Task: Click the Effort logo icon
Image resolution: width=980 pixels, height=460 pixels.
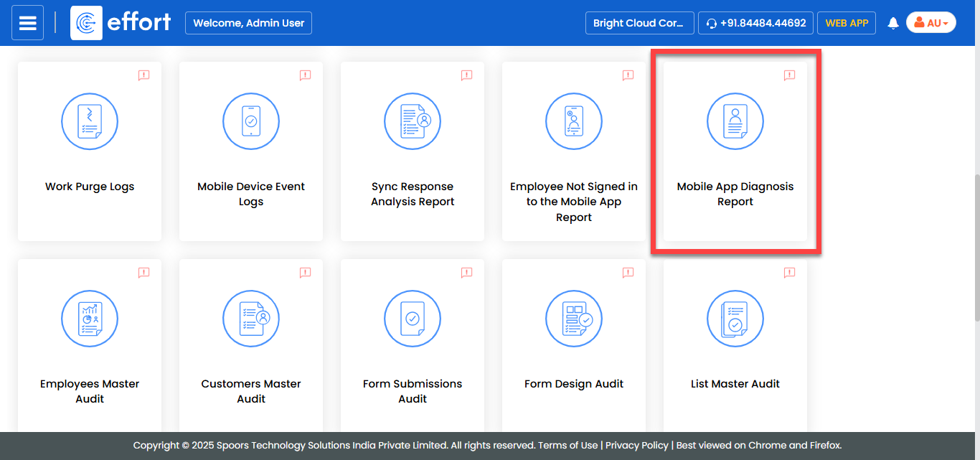Action: click(86, 23)
